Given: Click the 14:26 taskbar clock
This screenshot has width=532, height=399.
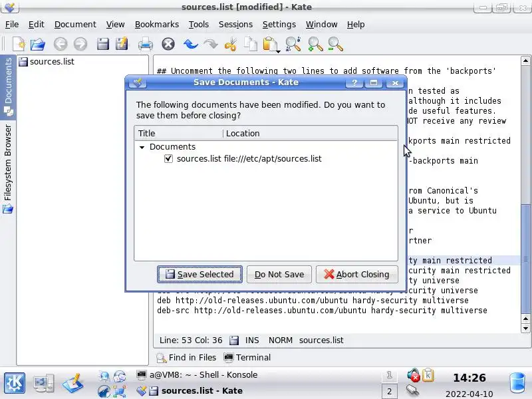Looking at the screenshot, I should (x=469, y=378).
